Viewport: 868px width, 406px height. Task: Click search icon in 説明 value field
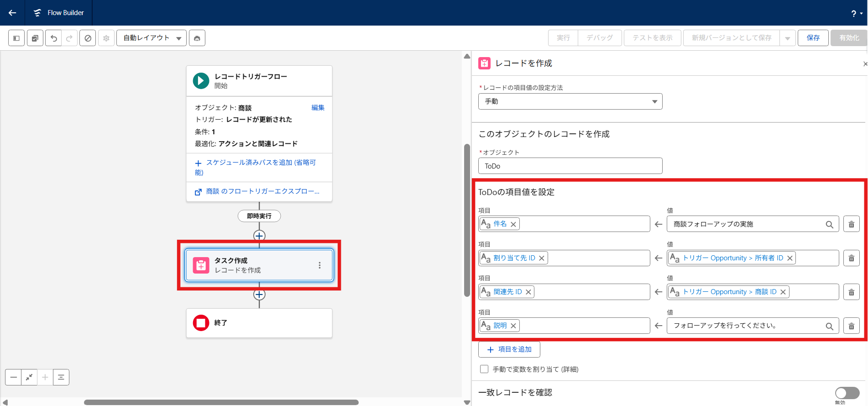(829, 327)
